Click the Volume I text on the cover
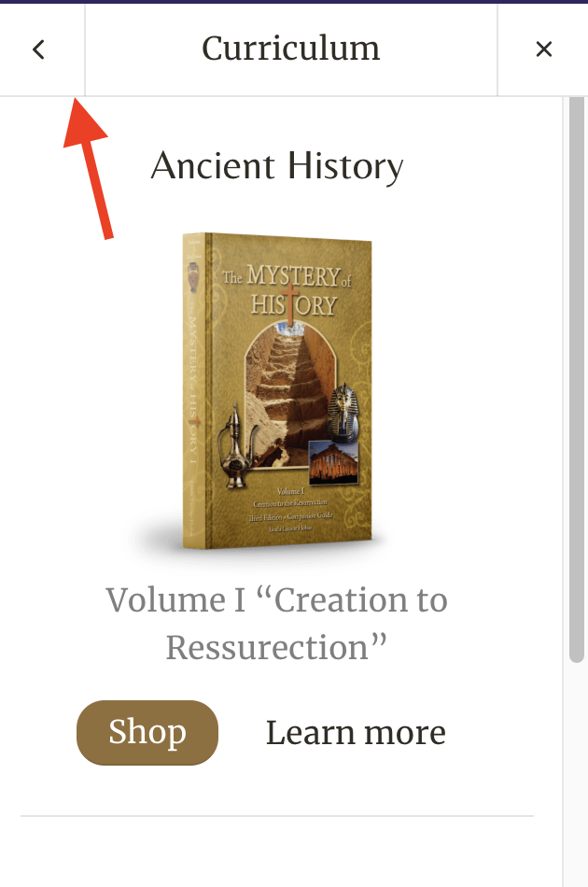Screen dimensions: 588x887 pyautogui.click(x=290, y=491)
